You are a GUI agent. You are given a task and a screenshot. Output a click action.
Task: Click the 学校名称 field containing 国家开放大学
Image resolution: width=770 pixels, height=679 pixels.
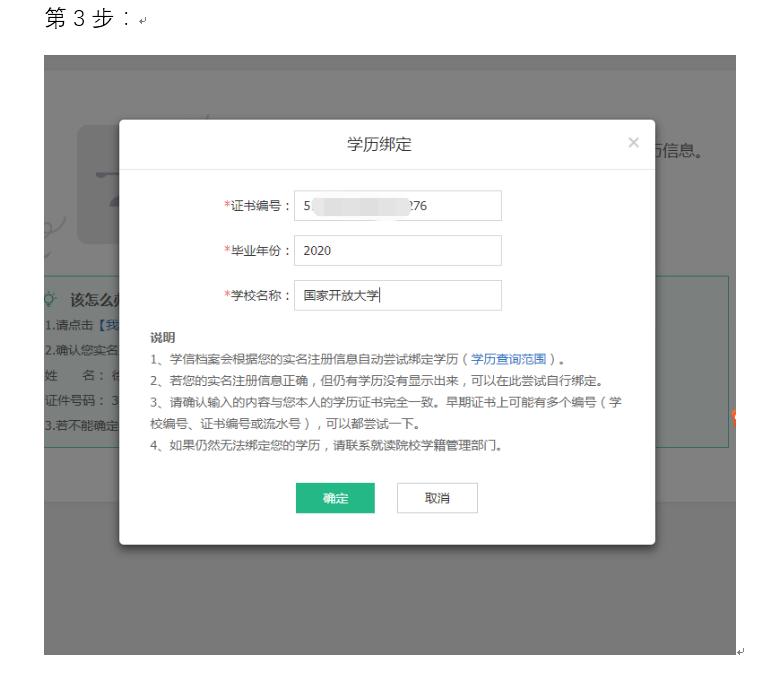(397, 296)
